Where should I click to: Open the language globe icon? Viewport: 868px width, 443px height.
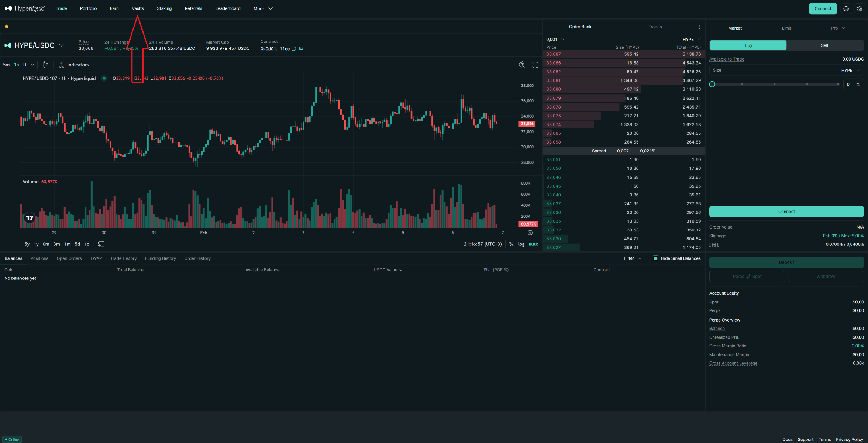[846, 8]
